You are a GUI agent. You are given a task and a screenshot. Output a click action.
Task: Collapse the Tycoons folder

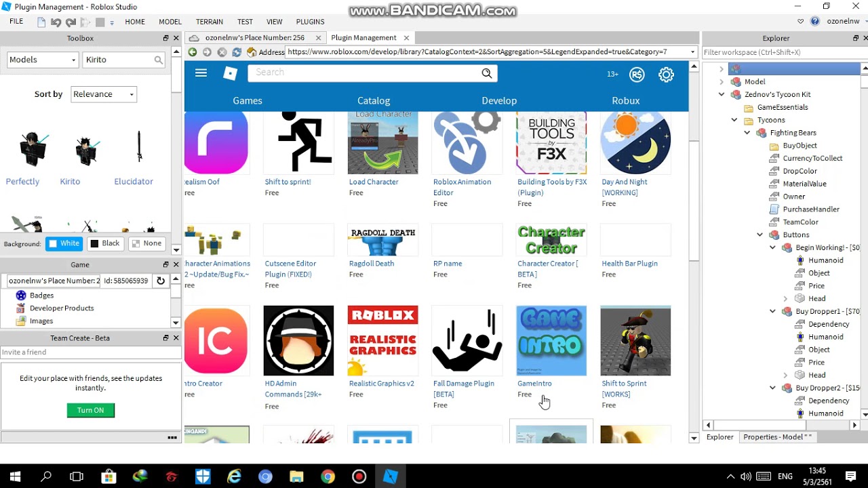(x=734, y=120)
